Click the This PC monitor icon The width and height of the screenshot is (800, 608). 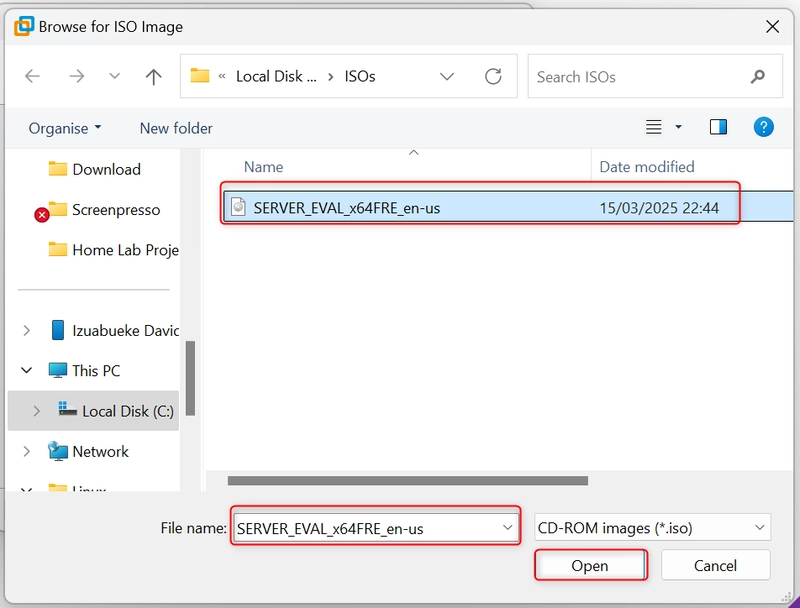[x=58, y=370]
